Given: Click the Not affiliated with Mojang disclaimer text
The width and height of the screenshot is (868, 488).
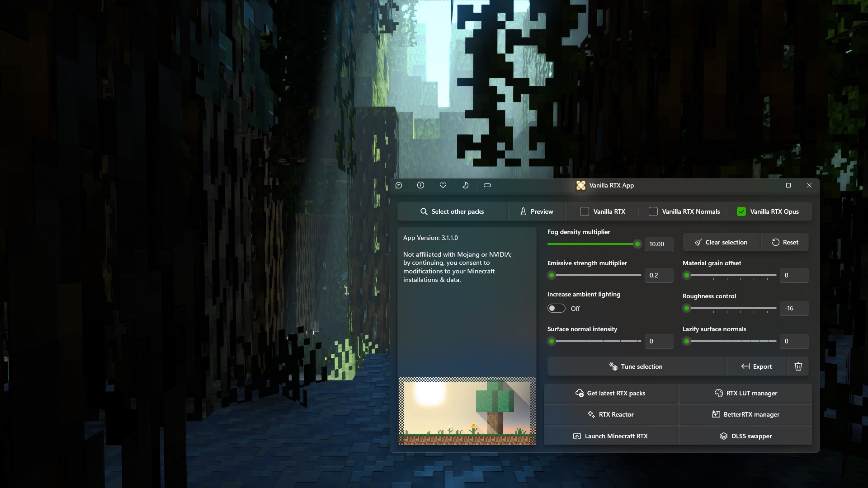Looking at the screenshot, I should tap(458, 267).
